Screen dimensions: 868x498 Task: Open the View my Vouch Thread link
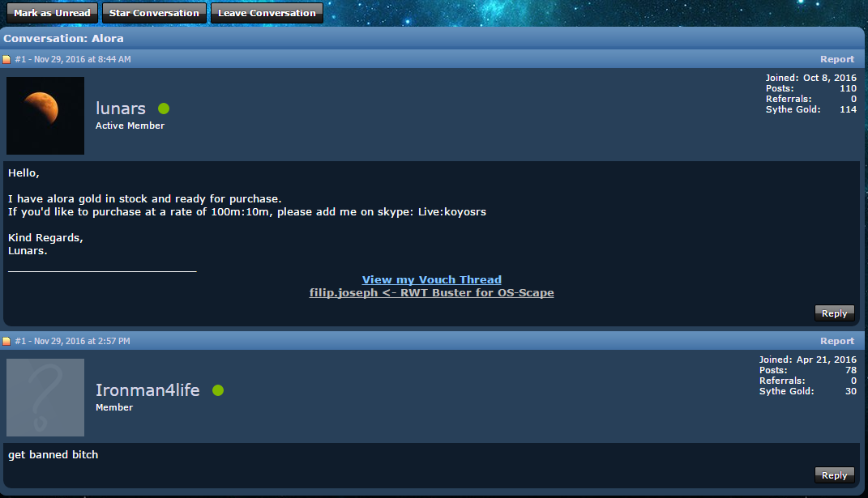click(x=432, y=279)
